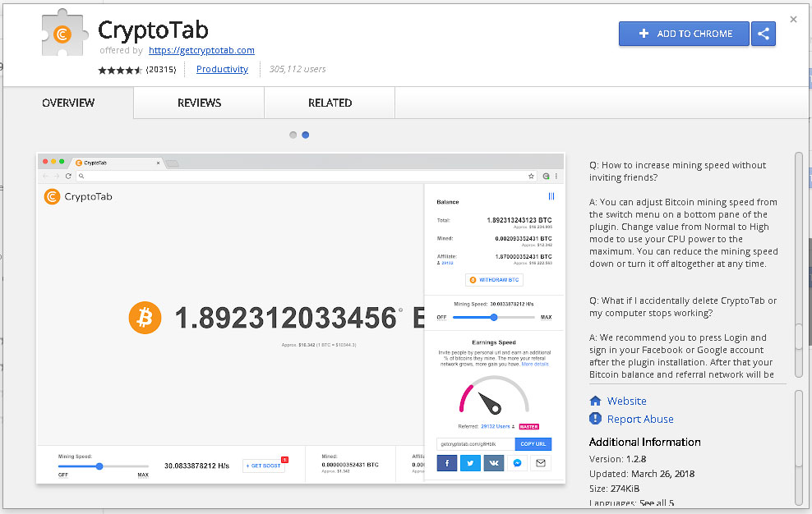Open the RELATED tab
Image resolution: width=812 pixels, height=514 pixels.
(329, 103)
